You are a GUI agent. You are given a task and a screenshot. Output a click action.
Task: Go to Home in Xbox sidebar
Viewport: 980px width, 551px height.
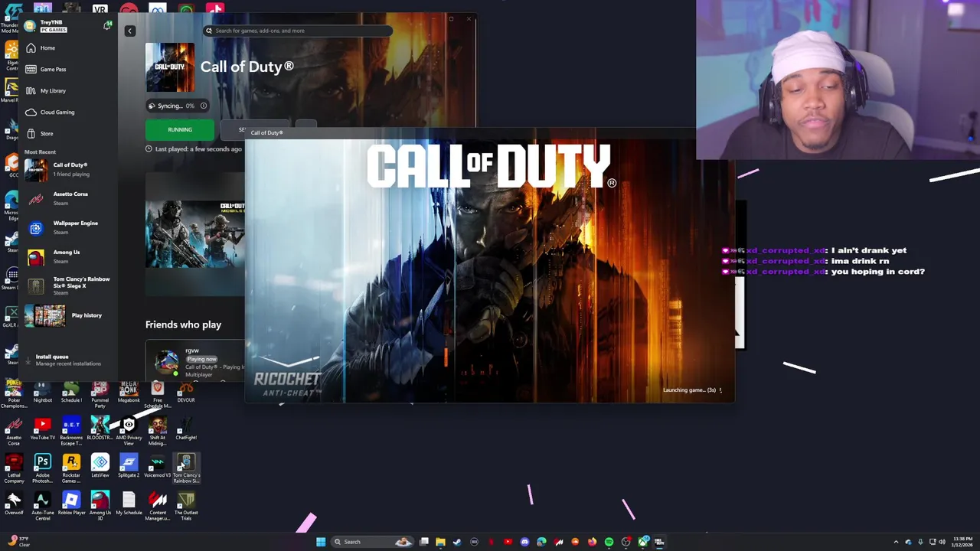[x=69, y=47]
